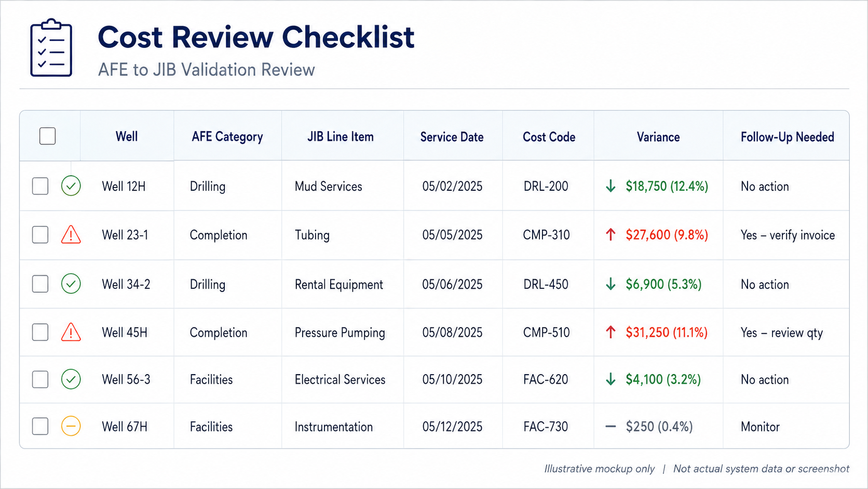Click the green check status icon for Well 34-2
The height and width of the screenshot is (489, 868).
pyautogui.click(x=71, y=284)
